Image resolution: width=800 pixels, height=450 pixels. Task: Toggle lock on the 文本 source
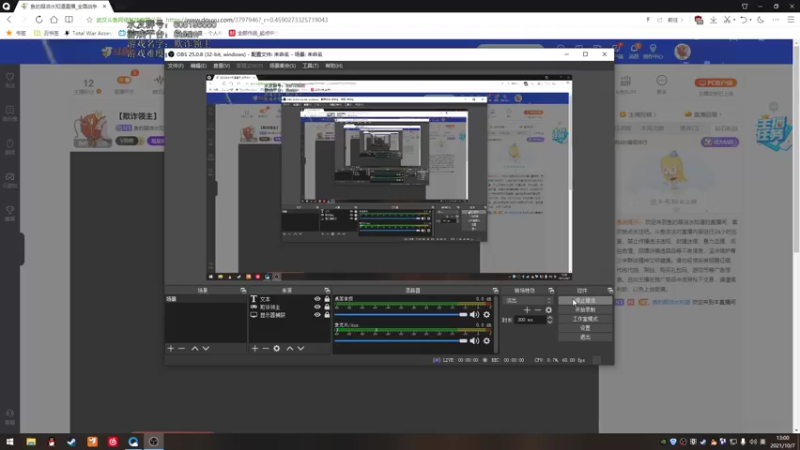point(327,299)
